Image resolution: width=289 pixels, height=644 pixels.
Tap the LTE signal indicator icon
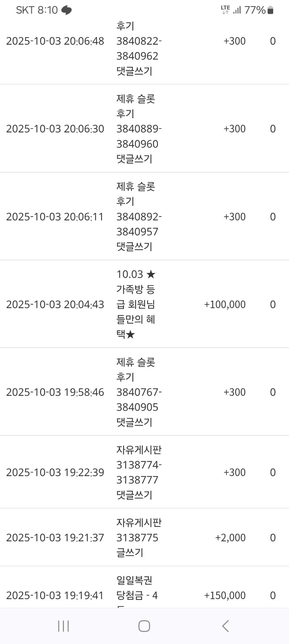coord(225,10)
